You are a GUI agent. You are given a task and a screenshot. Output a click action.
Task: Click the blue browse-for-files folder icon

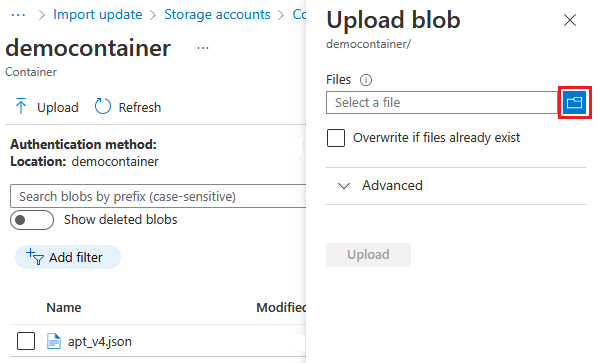tap(574, 103)
